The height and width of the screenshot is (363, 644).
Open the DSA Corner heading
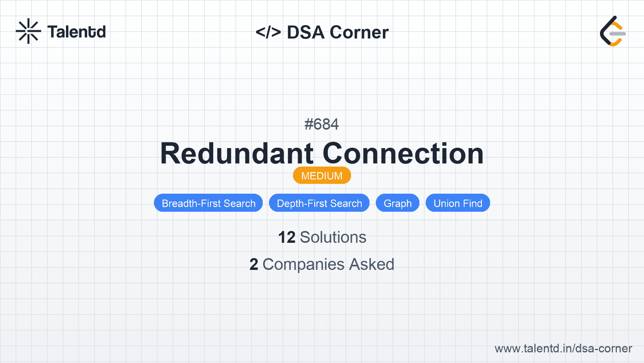pyautogui.click(x=338, y=32)
